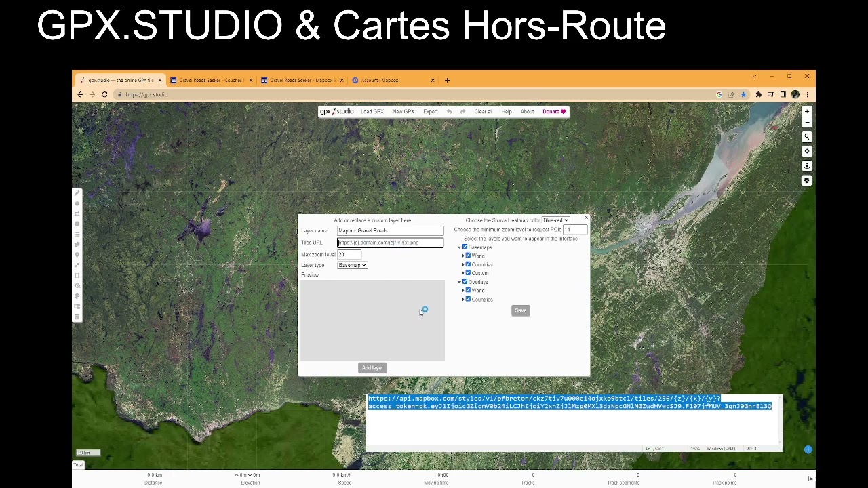
Task: Zoom out on the map
Action: coord(806,122)
